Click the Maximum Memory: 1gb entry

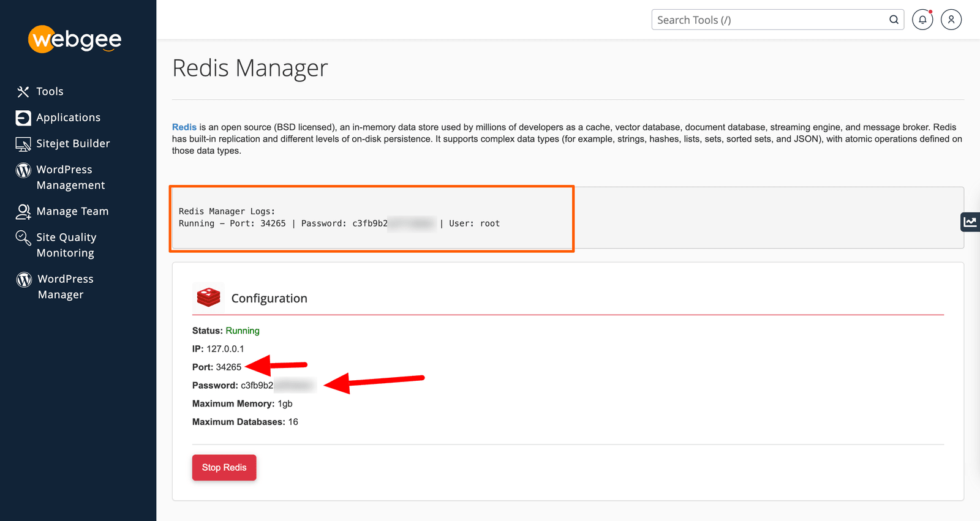[243, 404]
